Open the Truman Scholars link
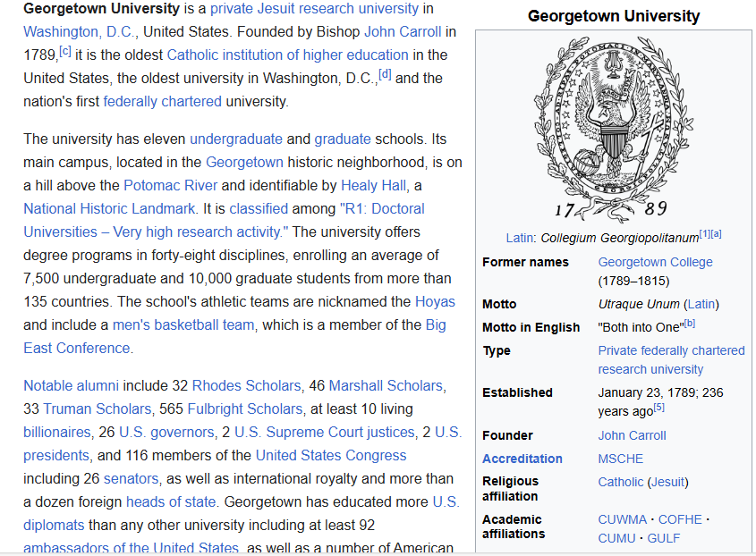The width and height of the screenshot is (756, 556). coord(97,409)
